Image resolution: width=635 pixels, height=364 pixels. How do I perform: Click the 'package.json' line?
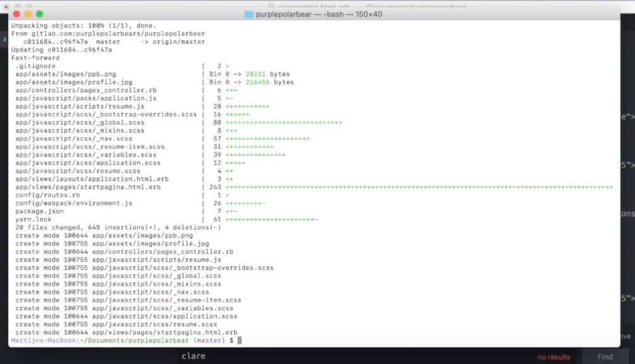tap(39, 212)
